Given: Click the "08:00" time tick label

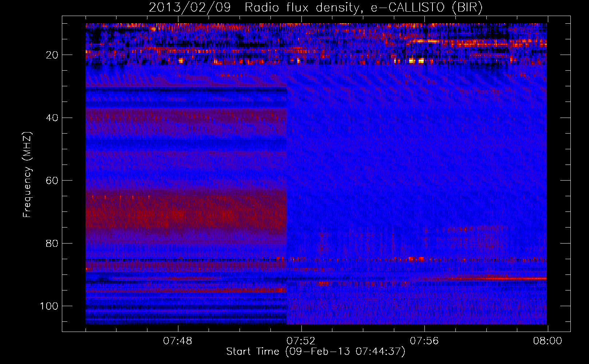Looking at the screenshot, I should [548, 341].
